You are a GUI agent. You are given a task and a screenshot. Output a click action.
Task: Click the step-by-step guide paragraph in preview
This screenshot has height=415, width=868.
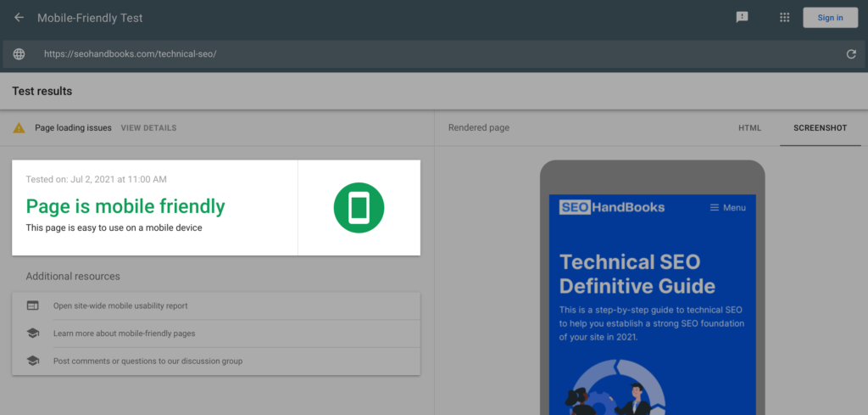pos(652,323)
